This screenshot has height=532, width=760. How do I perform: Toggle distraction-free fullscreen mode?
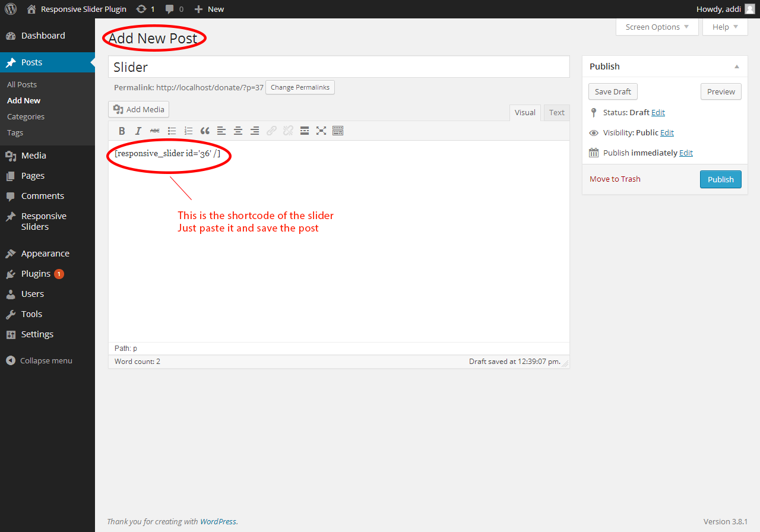click(x=321, y=131)
